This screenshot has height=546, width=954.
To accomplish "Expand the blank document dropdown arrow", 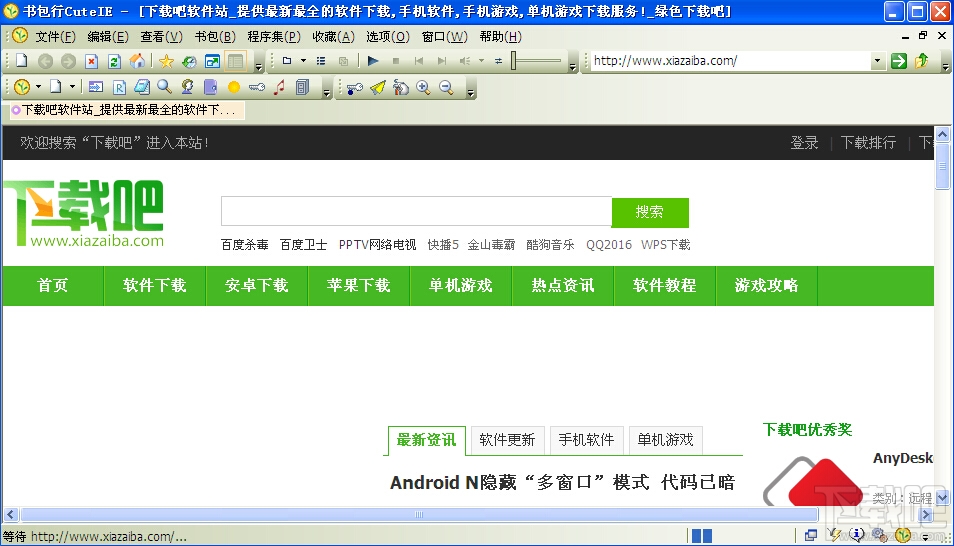I will (72, 87).
